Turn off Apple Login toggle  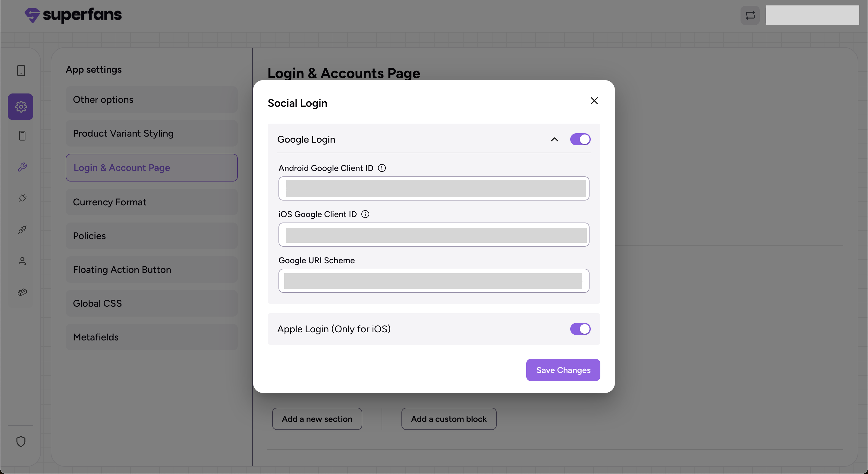click(x=580, y=329)
